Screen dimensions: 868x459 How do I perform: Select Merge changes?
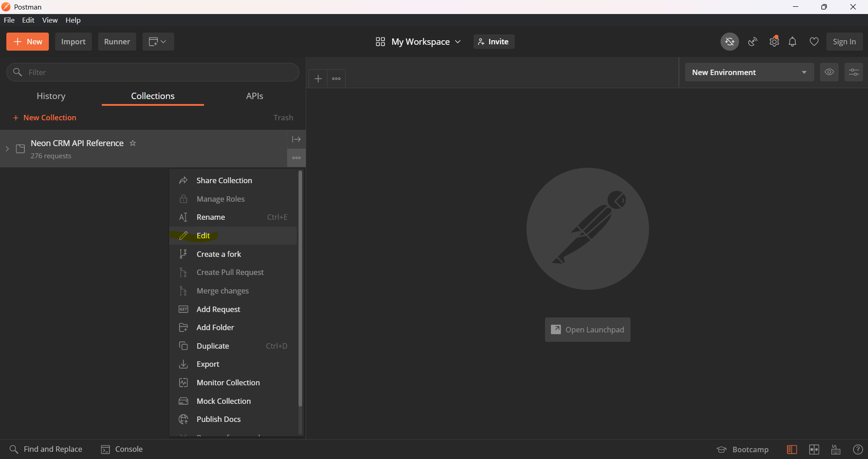coord(233,291)
